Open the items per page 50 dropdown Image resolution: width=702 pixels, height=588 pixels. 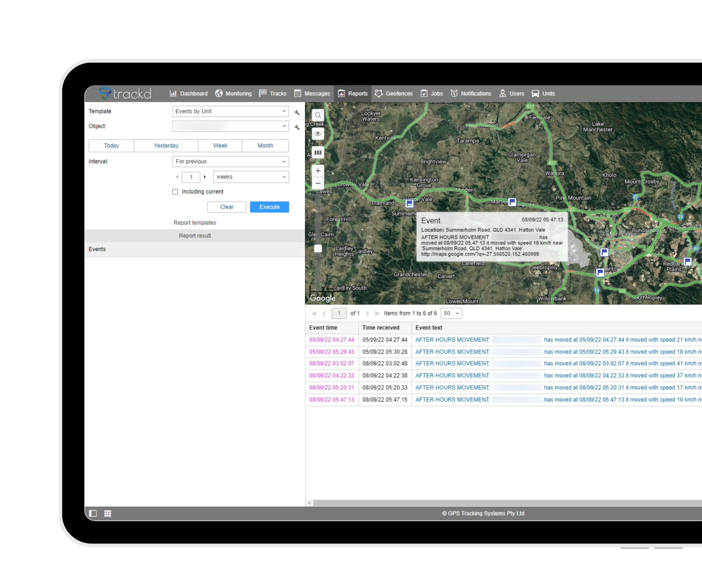click(x=451, y=313)
